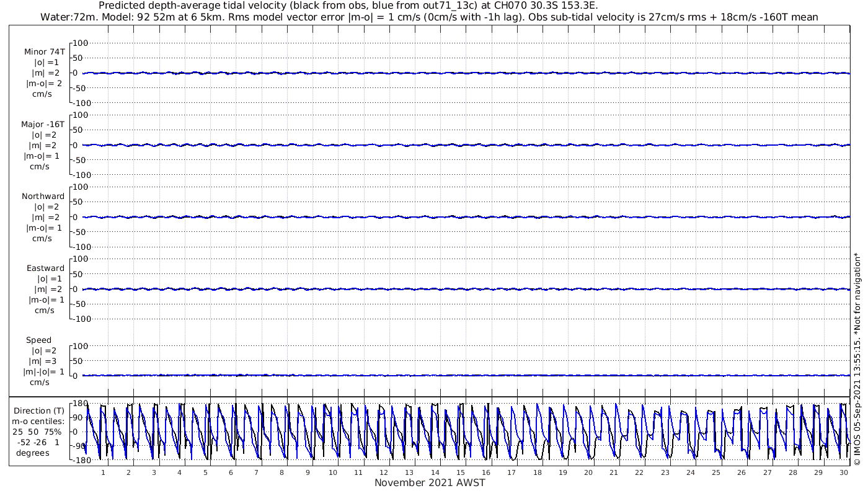
Task: Select the 'Northward' panel label
Action: [43, 197]
